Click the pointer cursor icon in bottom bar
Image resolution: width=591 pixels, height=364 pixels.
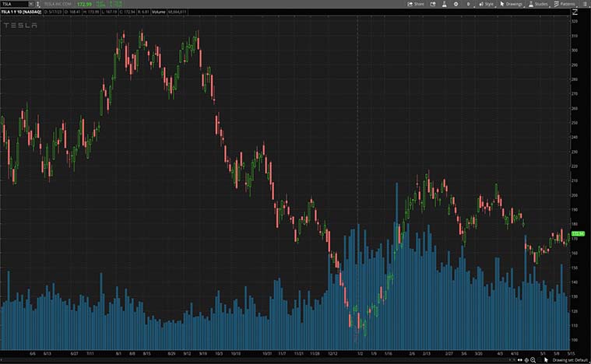click(546, 360)
